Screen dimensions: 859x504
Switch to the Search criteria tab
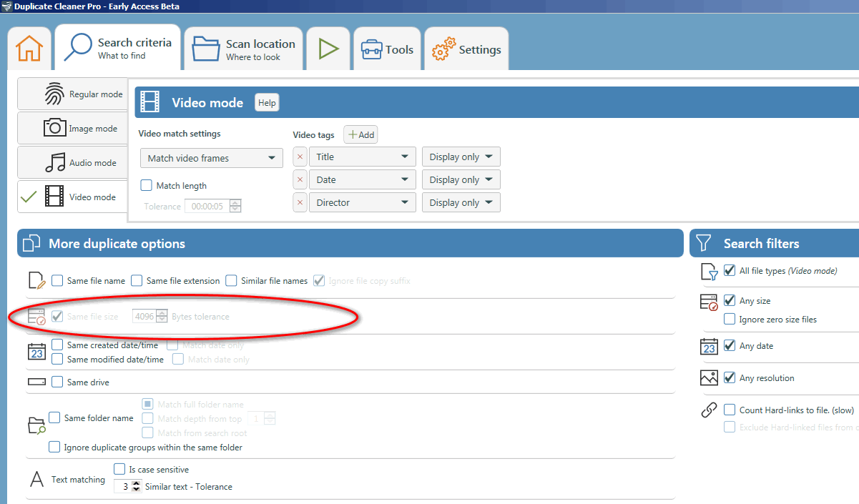(117, 49)
